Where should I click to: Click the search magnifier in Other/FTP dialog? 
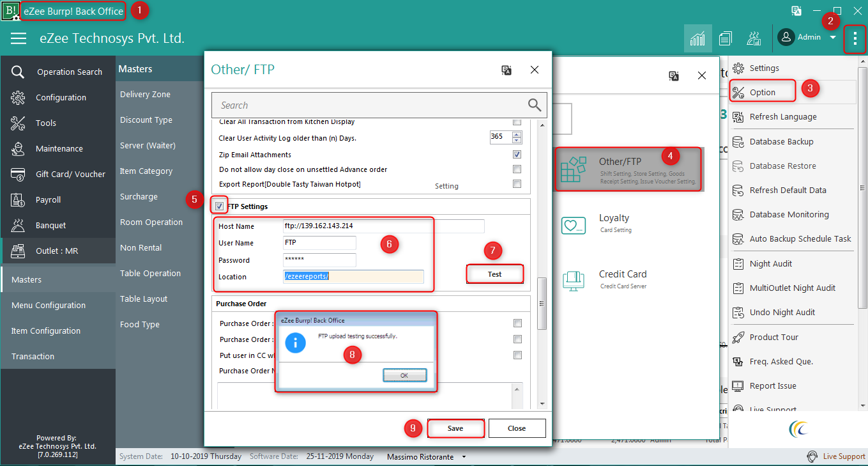pyautogui.click(x=534, y=105)
